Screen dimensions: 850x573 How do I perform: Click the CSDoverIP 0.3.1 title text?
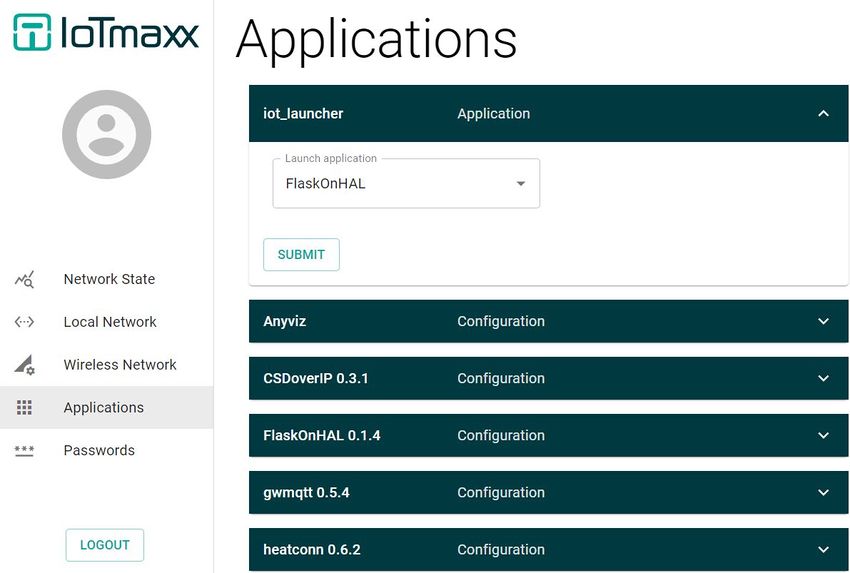315,378
